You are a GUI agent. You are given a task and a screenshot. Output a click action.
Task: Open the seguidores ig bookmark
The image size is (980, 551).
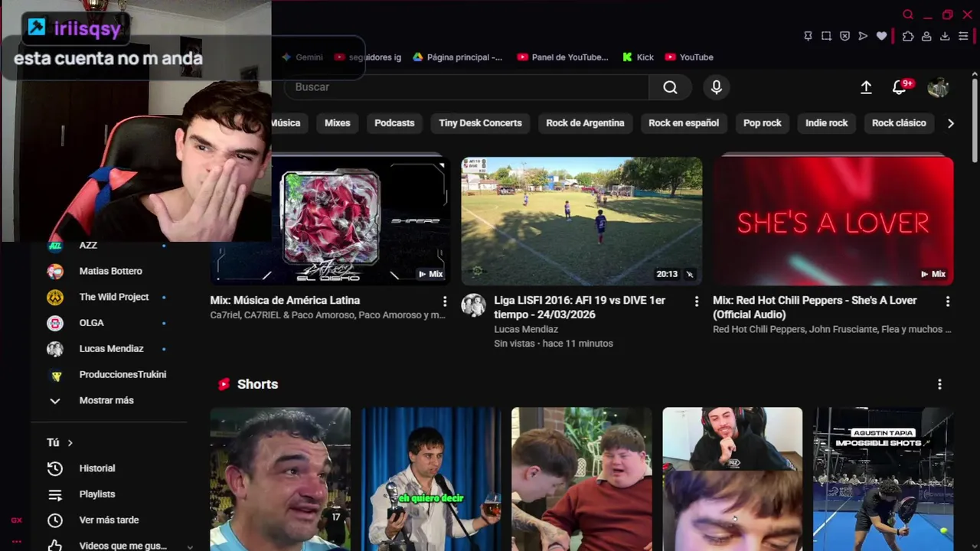coord(367,57)
